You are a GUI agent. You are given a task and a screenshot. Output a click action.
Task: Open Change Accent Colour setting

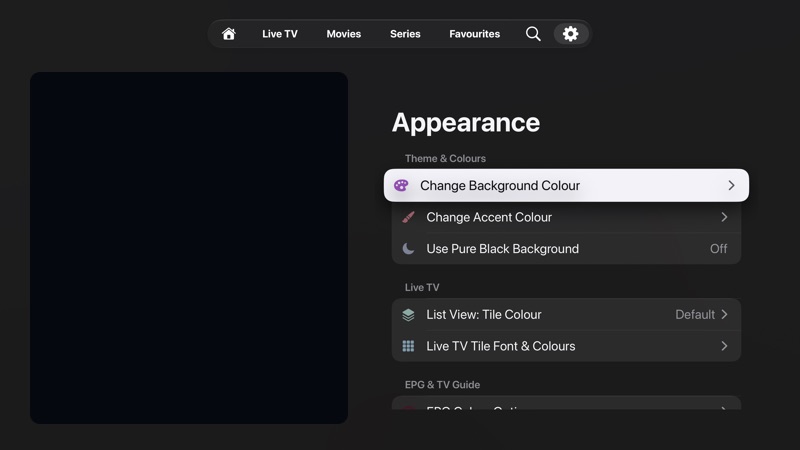(566, 217)
